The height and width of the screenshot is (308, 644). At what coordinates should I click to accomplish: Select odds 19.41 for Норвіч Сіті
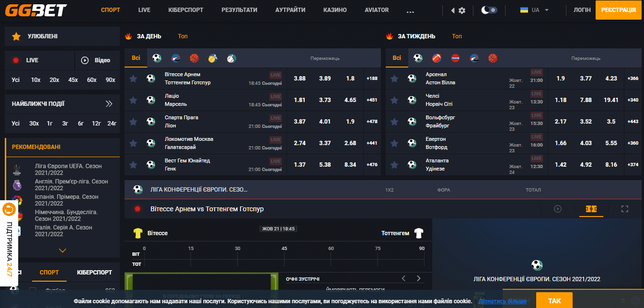[611, 100]
